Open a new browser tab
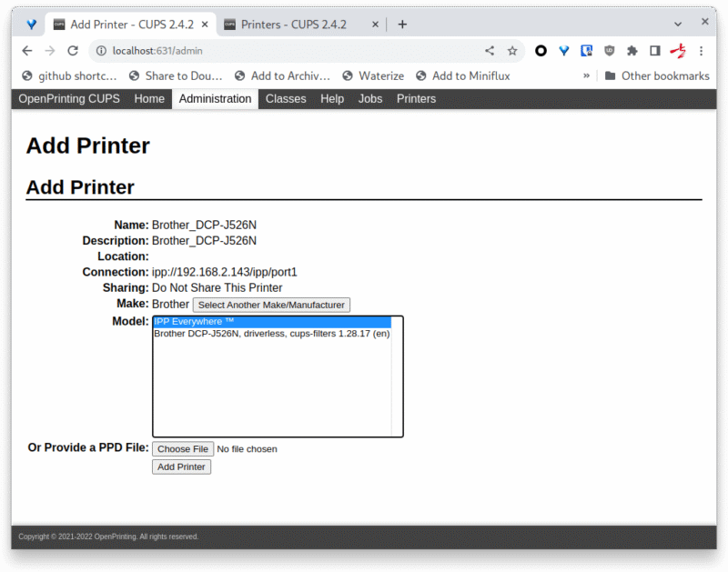 pyautogui.click(x=402, y=25)
